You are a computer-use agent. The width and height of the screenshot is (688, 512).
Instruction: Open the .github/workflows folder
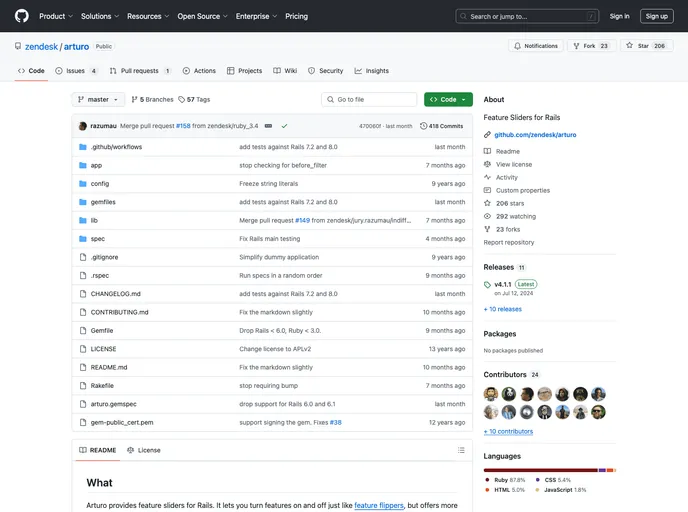pyautogui.click(x=116, y=147)
